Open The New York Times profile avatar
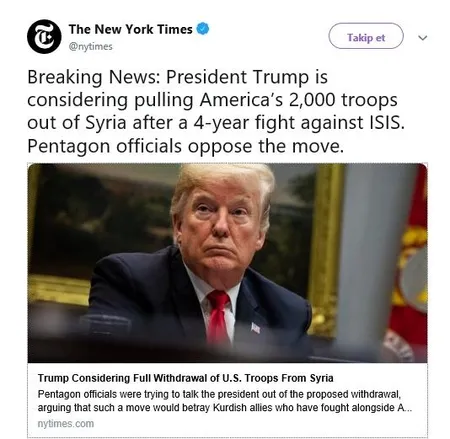Viewport: 450px width, 439px height. [44, 36]
